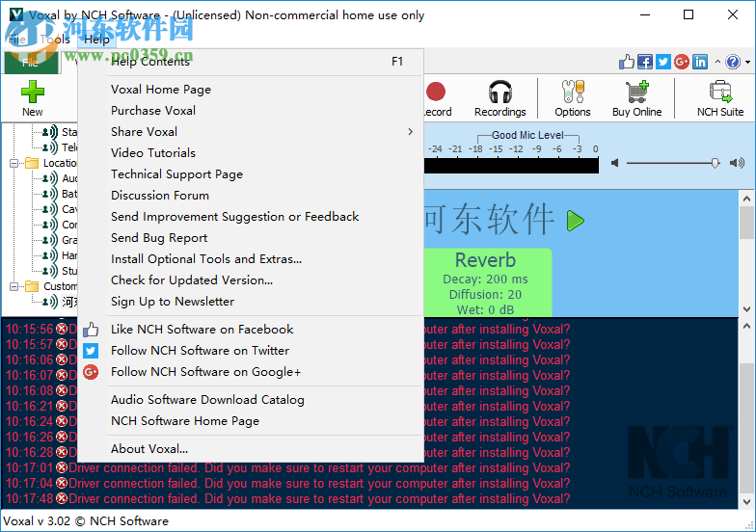Click the thumbs-up like icon in toolbar

(x=627, y=62)
